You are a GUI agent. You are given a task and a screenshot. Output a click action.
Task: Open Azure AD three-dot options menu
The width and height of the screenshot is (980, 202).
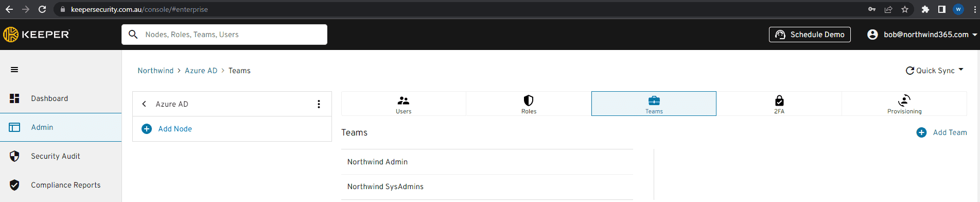(319, 104)
